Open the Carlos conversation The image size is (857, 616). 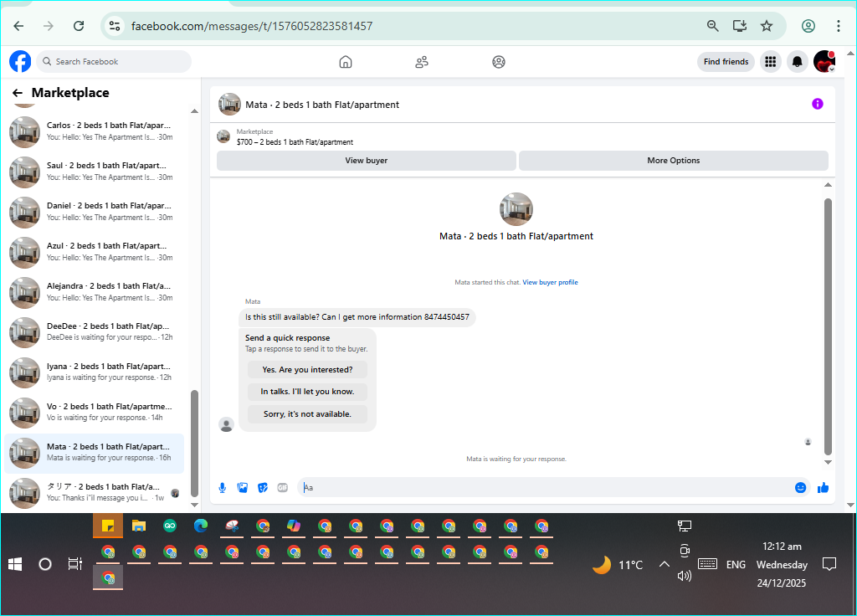(94, 131)
